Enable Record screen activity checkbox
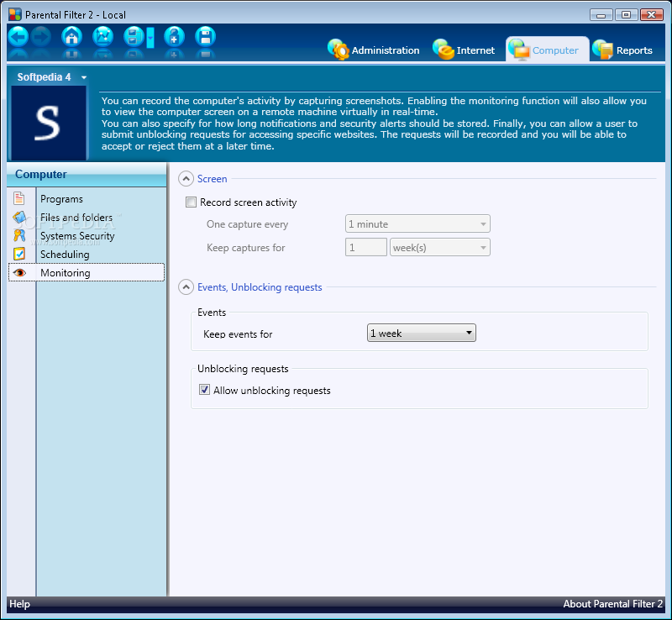Viewport: 672px width, 620px height. [191, 202]
